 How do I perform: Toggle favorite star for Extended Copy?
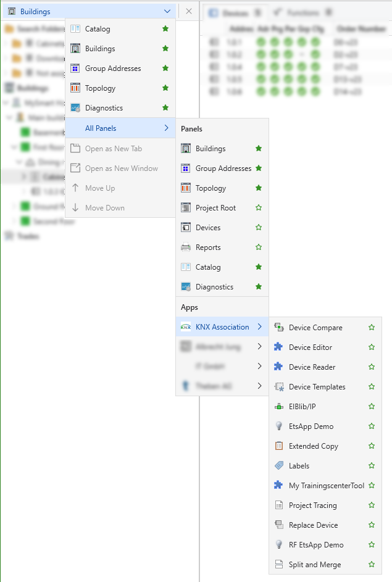click(372, 446)
